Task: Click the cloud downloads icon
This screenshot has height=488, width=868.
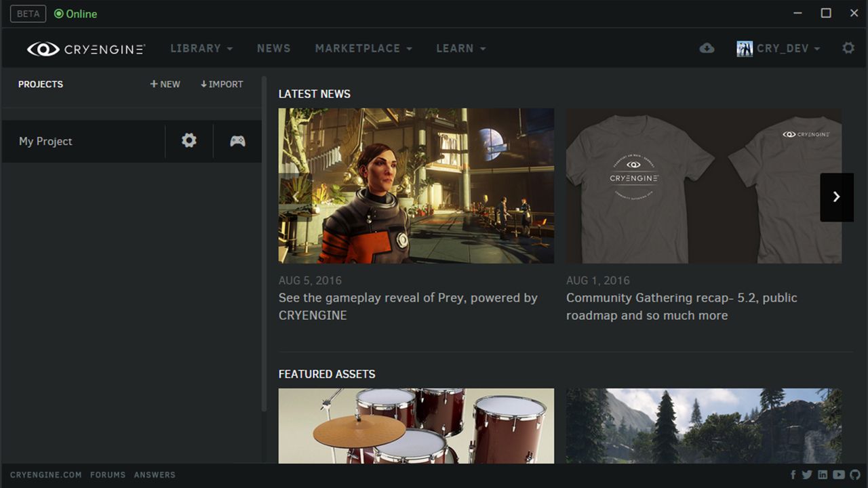Action: pos(707,48)
